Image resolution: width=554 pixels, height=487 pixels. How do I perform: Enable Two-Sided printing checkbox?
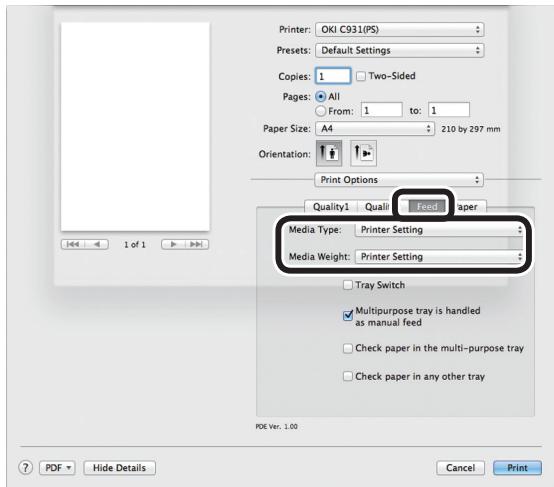pos(360,76)
